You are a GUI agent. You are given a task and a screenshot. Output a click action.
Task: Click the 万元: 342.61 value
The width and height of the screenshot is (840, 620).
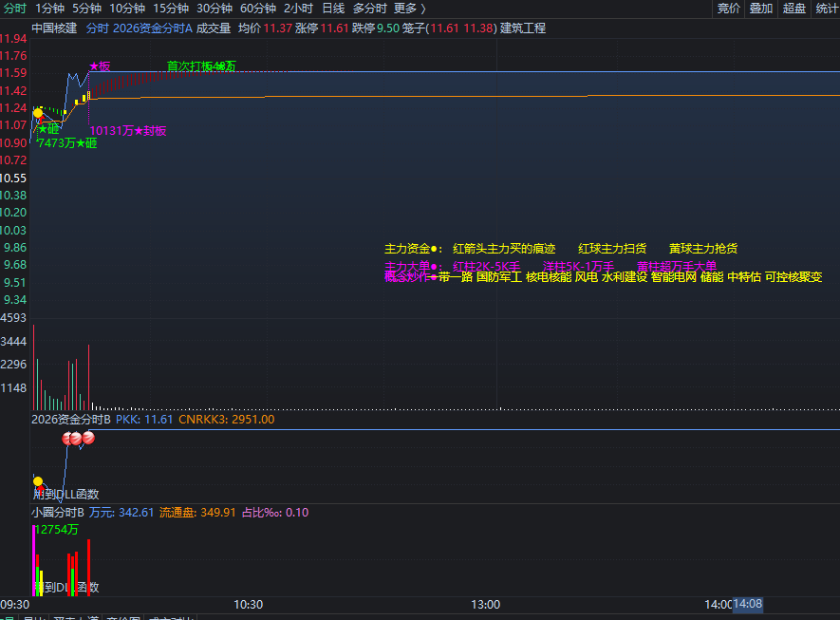point(121,513)
